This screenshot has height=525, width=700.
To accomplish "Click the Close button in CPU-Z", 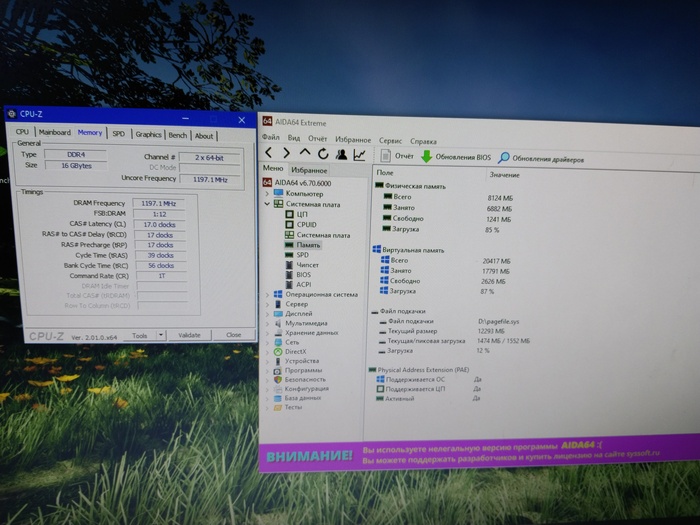I will pos(233,335).
